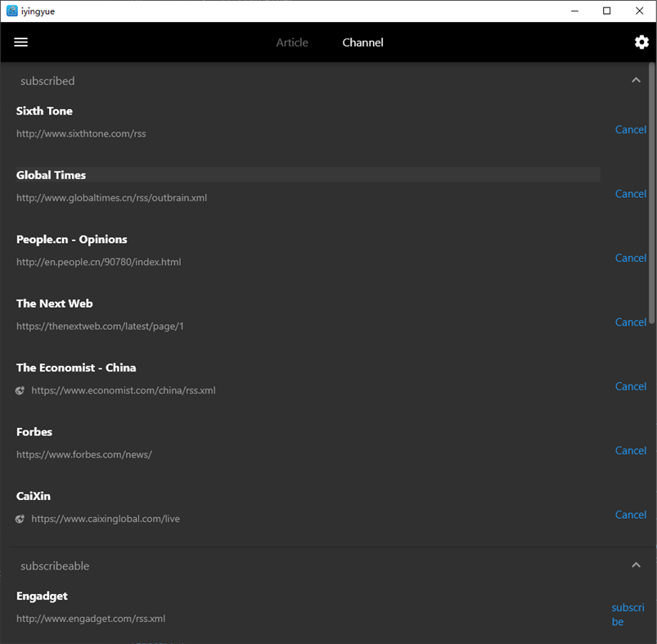Select the Channel tab
Viewport: 657px width, 644px height.
pyautogui.click(x=362, y=43)
